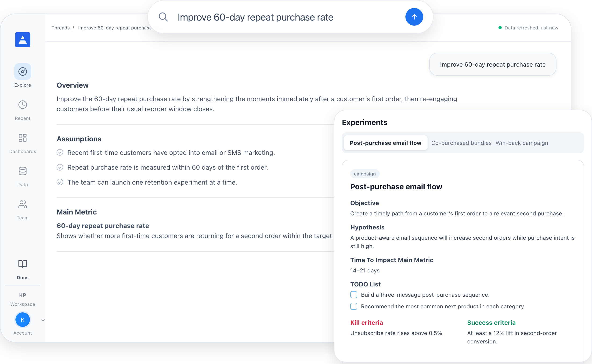Click the red Kill criteria heading
Viewport: 592px width, 364px height.
pyautogui.click(x=366, y=323)
